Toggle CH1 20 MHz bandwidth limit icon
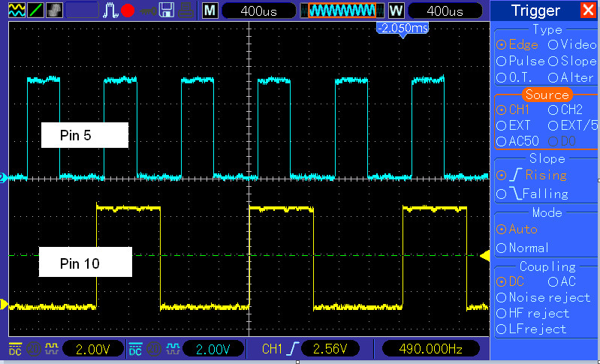Image resolution: width=600 pixels, height=364 pixels. coord(33,349)
